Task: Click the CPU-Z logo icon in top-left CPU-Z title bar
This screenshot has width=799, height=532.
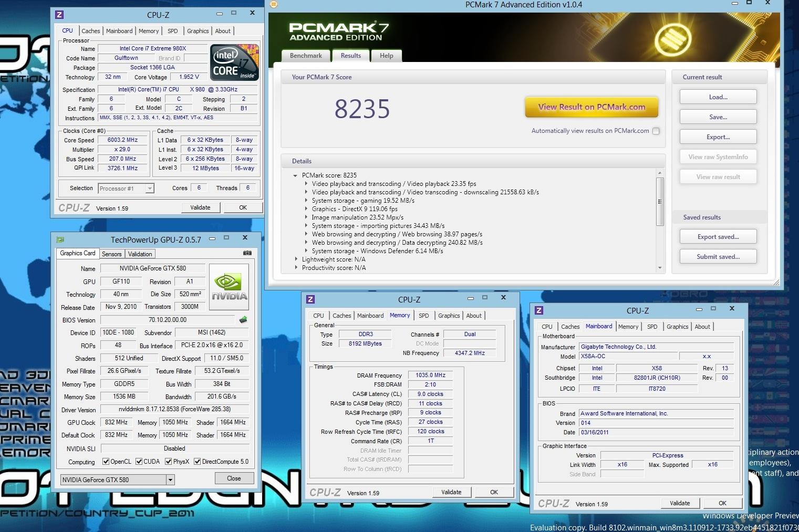Action: tap(59, 15)
